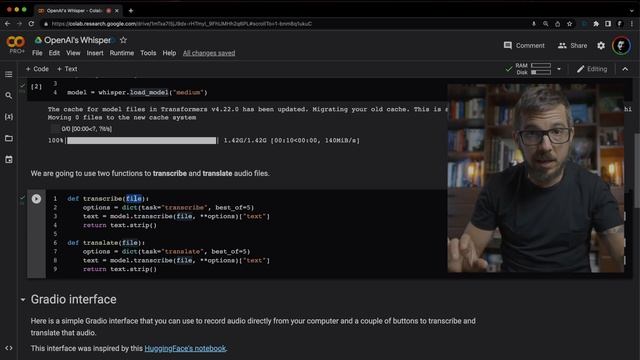Click the 'def translate(file):' code line
The height and width of the screenshot is (360, 640).
[x=106, y=243]
